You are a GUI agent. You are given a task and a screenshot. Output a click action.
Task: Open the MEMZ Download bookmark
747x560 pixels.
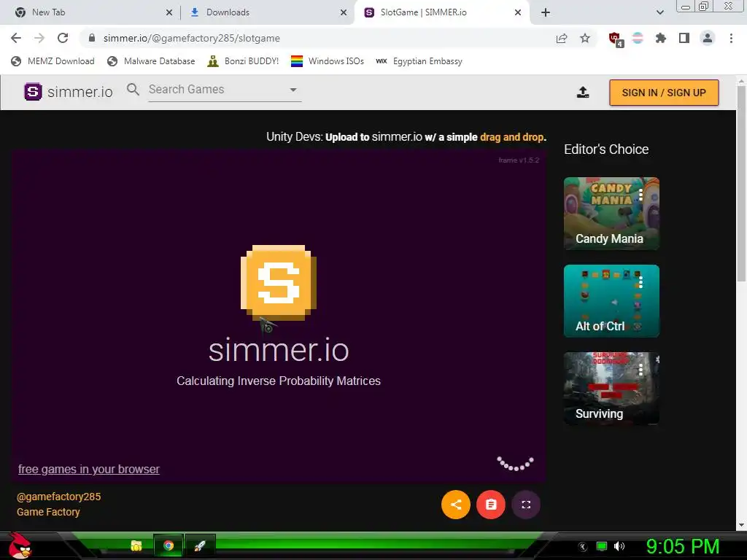pos(53,61)
